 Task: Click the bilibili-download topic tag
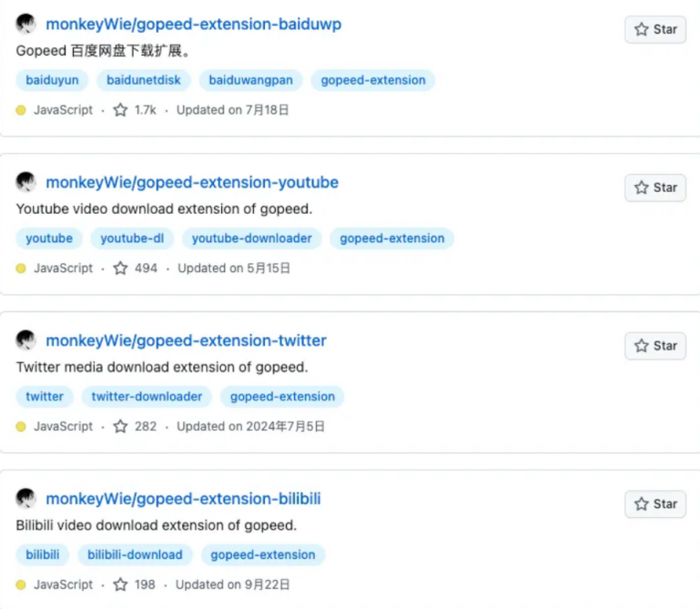point(135,555)
